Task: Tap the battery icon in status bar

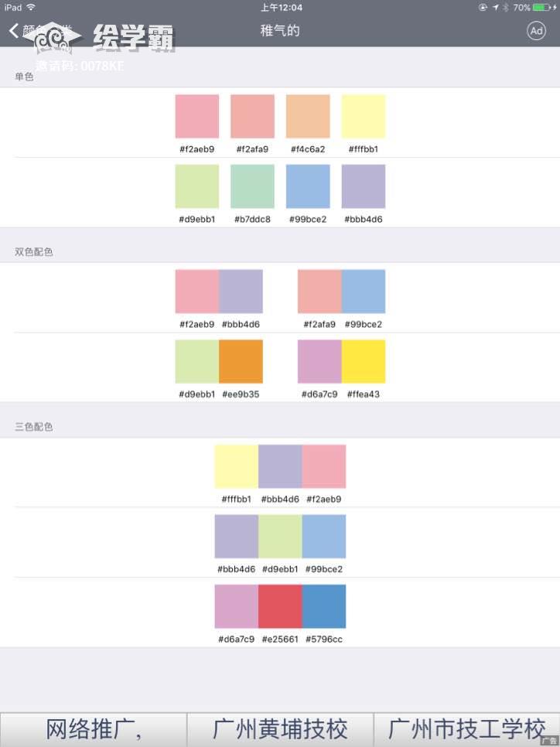Action: click(x=541, y=8)
